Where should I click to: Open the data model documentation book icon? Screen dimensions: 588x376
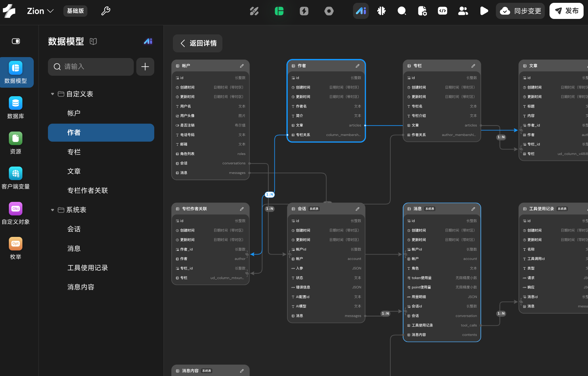(93, 41)
